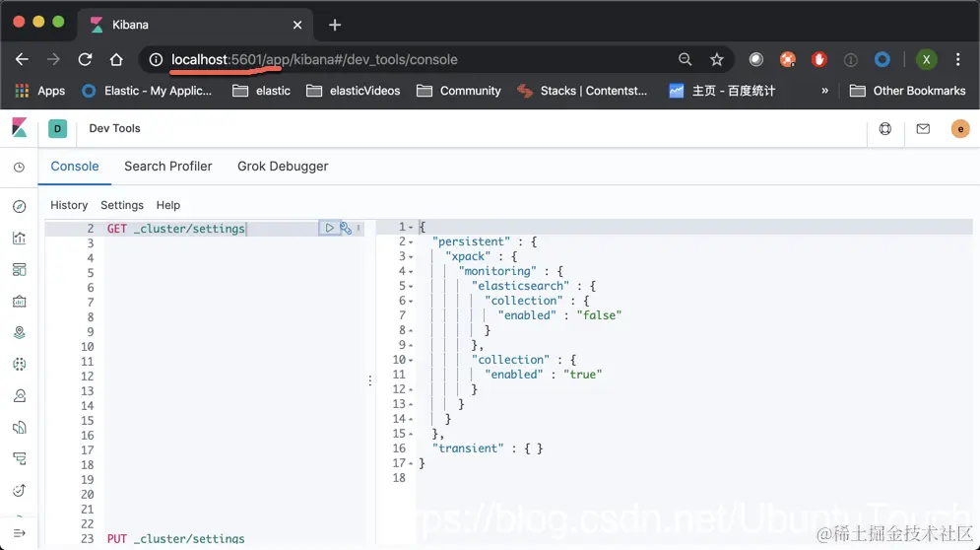Switch to the Console tab
980x550 pixels.
click(x=75, y=167)
